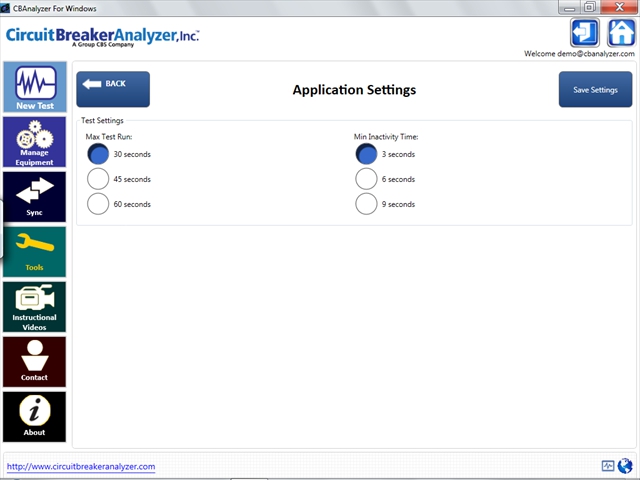Open the Instructional Videos tile
Screen dimensions: 640x480
coord(35,307)
